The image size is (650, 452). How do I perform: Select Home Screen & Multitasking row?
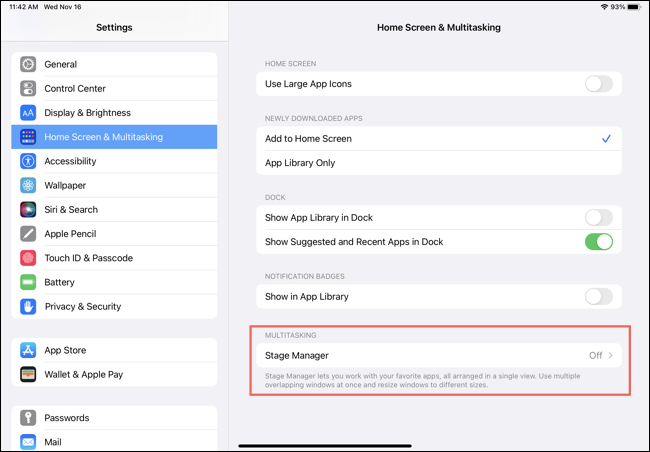point(114,137)
